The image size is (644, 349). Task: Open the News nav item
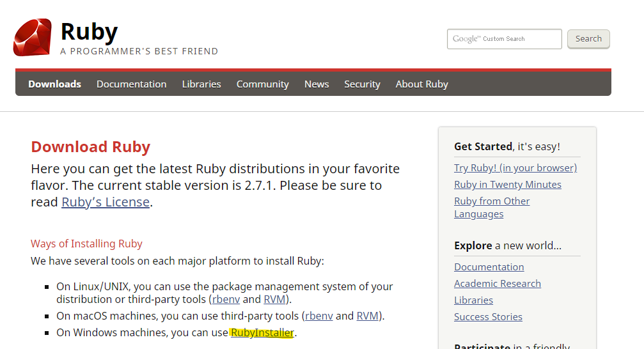pos(317,84)
